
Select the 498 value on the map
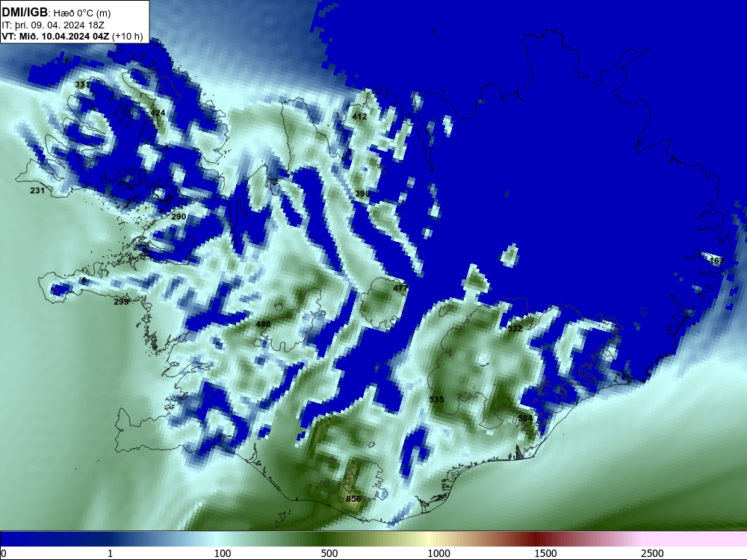(263, 324)
